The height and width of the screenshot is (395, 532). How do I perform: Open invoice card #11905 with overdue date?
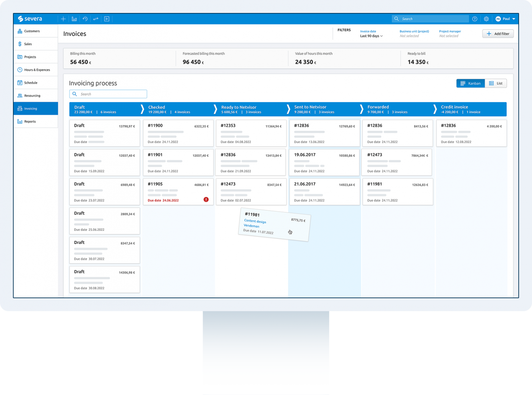[x=178, y=192]
